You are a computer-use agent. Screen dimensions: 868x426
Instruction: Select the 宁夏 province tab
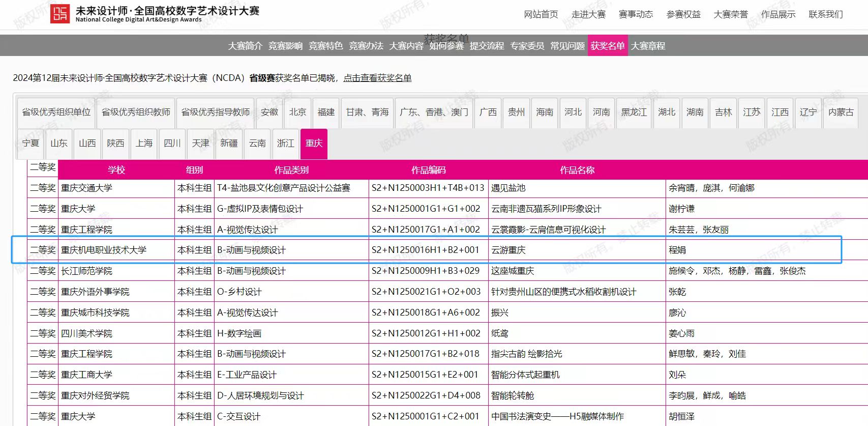point(31,144)
